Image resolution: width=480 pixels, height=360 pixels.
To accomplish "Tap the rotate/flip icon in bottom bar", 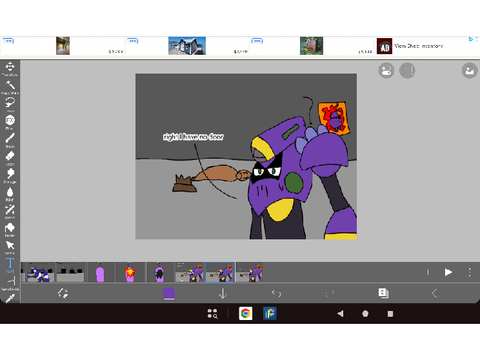I will tap(63, 293).
